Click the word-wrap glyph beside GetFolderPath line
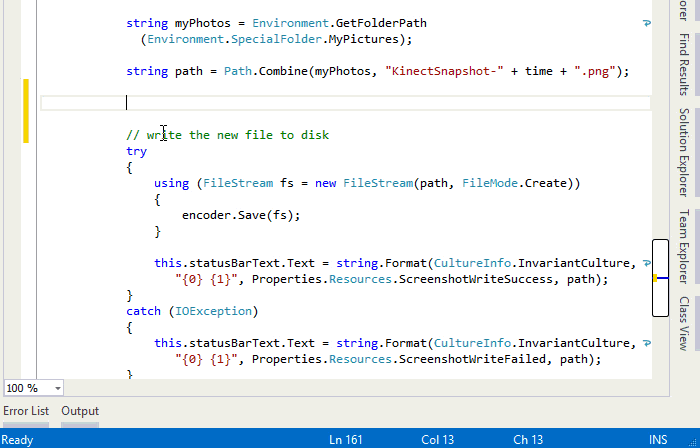 tap(645, 22)
